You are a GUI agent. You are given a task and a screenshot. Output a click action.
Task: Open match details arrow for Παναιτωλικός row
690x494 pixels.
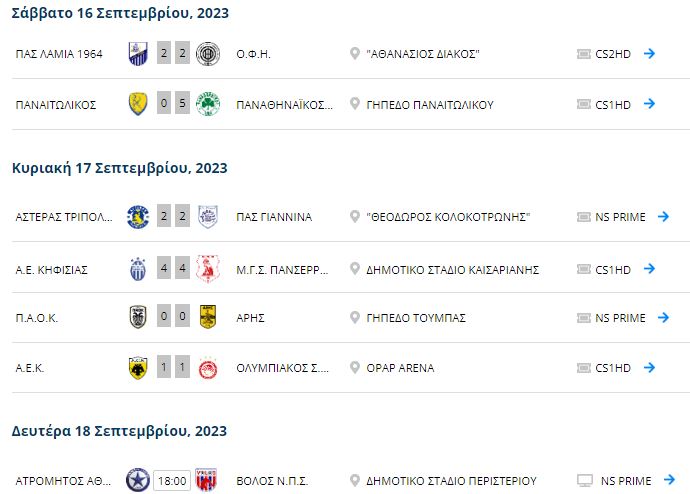(x=649, y=104)
